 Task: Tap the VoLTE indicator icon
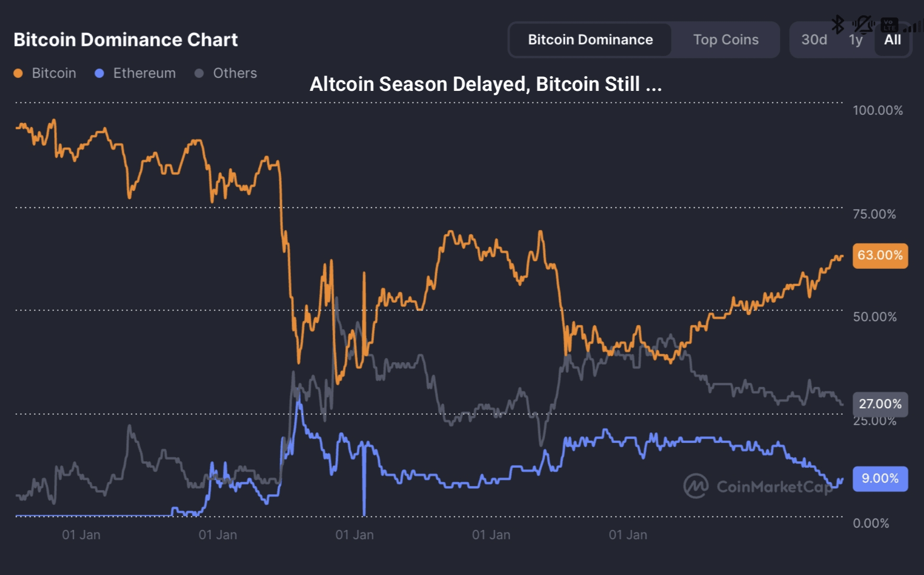[x=889, y=25]
